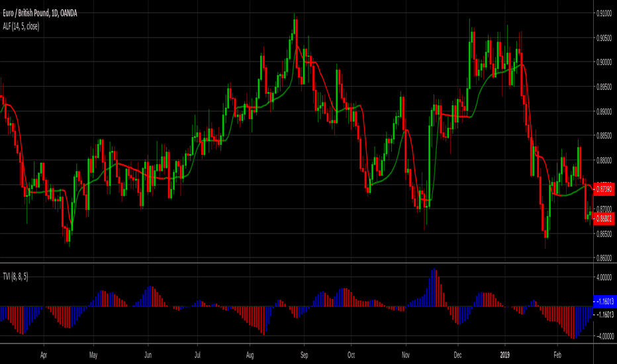Click the Nov label on time axis
Screen dimensions: 617x364
406,355
